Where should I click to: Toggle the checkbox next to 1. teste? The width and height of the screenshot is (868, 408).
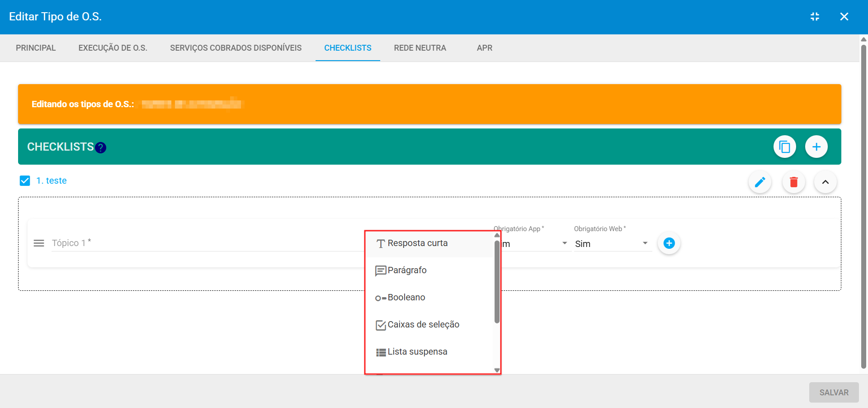pos(25,180)
